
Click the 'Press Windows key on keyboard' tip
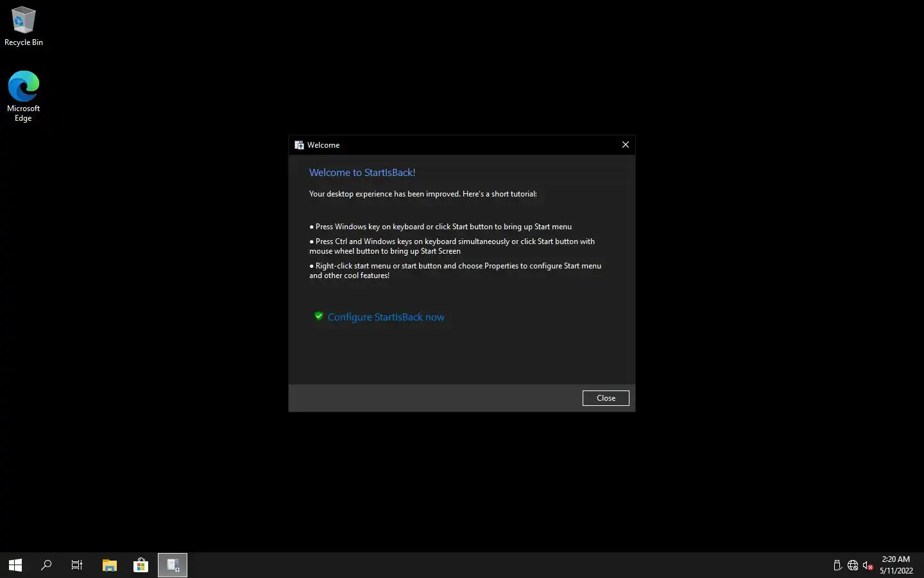coord(440,227)
